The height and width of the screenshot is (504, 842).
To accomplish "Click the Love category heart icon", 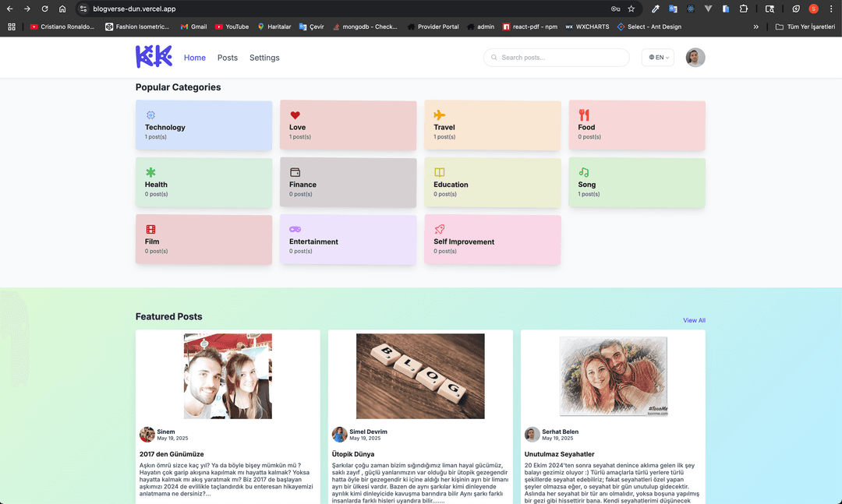I will [x=295, y=115].
